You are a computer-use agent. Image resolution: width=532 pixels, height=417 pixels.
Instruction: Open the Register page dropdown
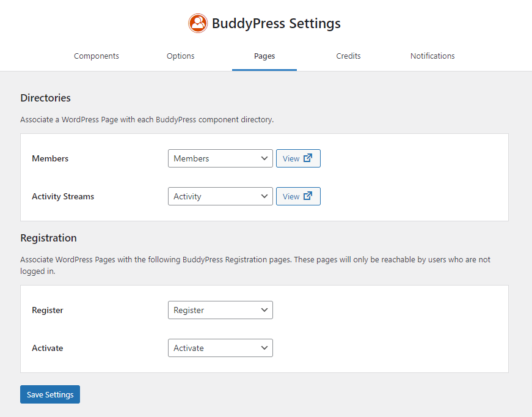point(220,310)
